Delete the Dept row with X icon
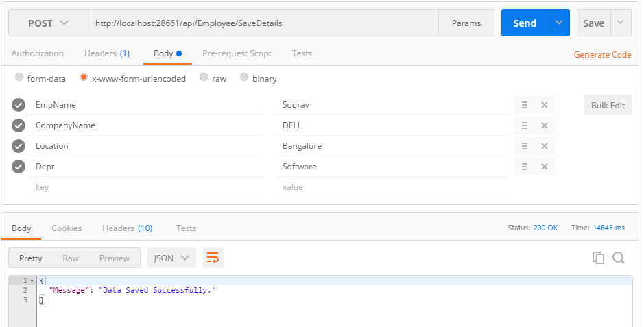The image size is (644, 327). click(545, 167)
